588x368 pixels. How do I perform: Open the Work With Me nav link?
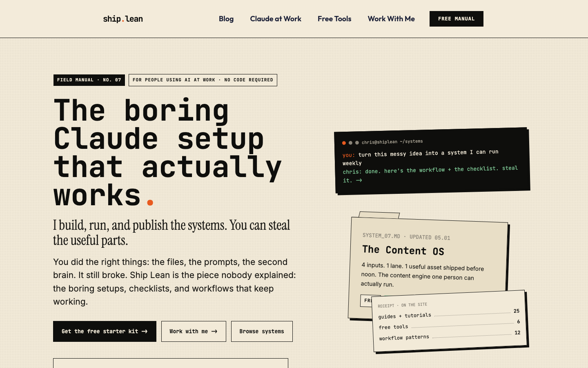coord(391,19)
